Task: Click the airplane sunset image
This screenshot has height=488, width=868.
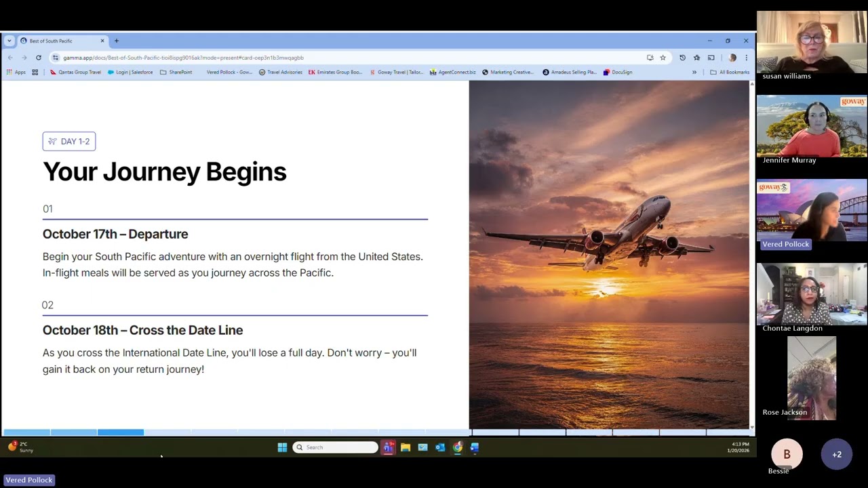Action: [x=609, y=255]
